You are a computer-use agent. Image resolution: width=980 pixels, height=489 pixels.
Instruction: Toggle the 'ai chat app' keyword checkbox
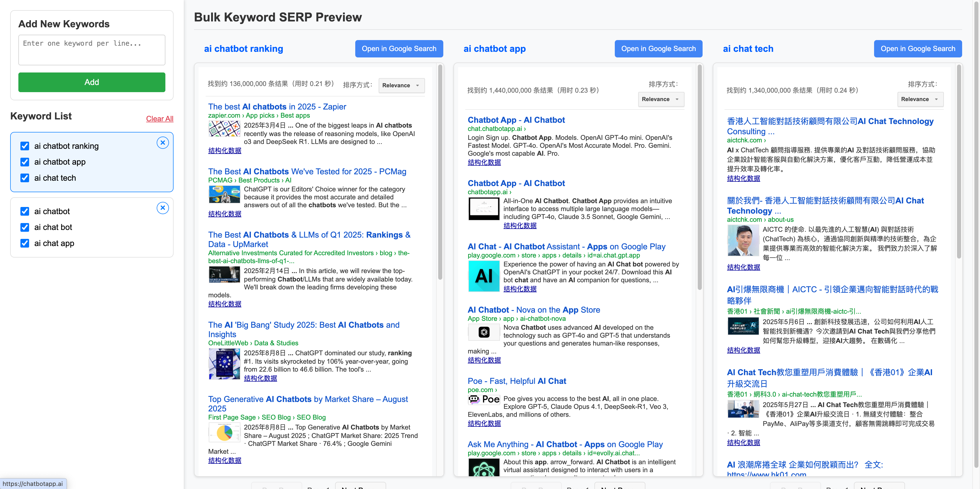tap(25, 243)
